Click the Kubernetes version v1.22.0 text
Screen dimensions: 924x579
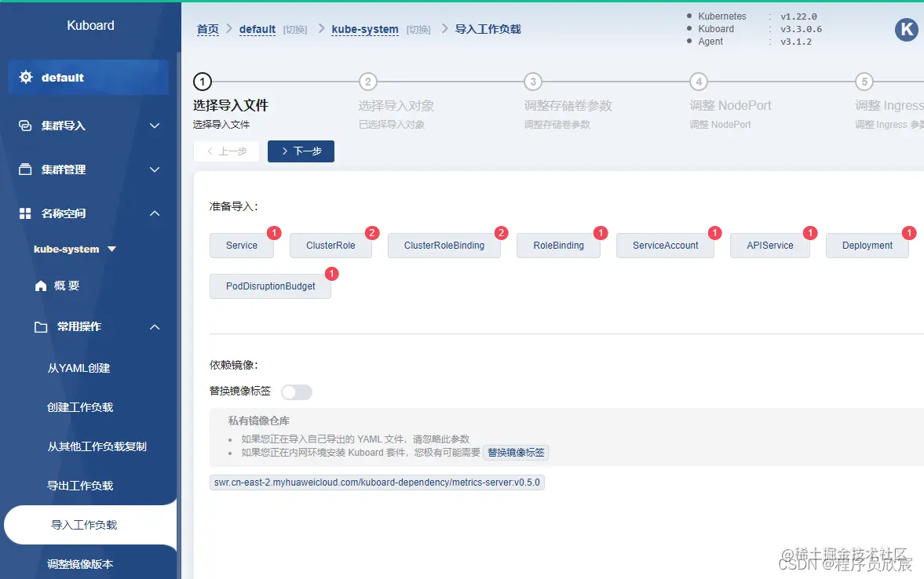(798, 16)
